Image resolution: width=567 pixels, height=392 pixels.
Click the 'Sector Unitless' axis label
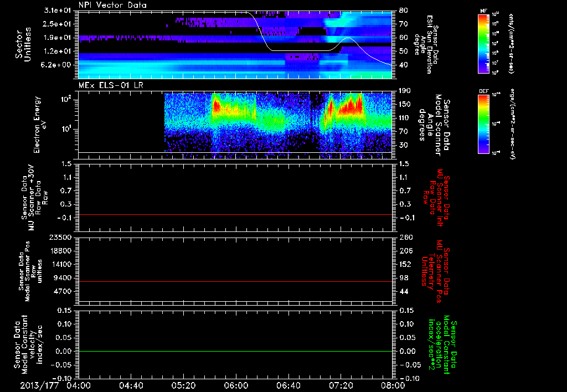point(23,44)
